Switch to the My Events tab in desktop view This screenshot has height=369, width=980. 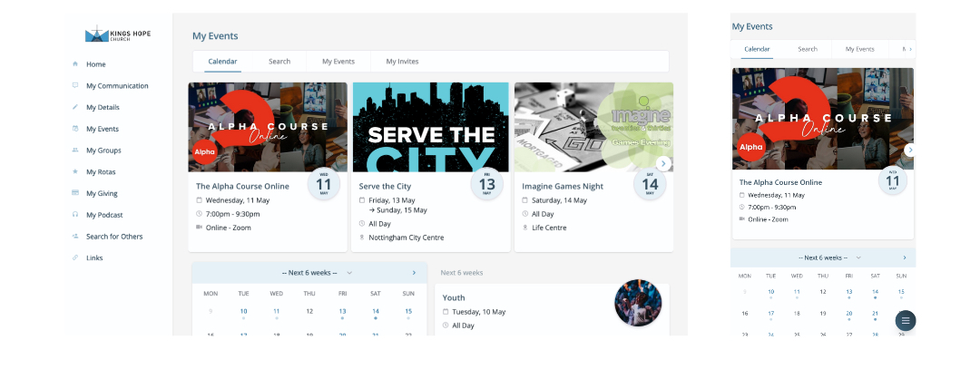338,61
